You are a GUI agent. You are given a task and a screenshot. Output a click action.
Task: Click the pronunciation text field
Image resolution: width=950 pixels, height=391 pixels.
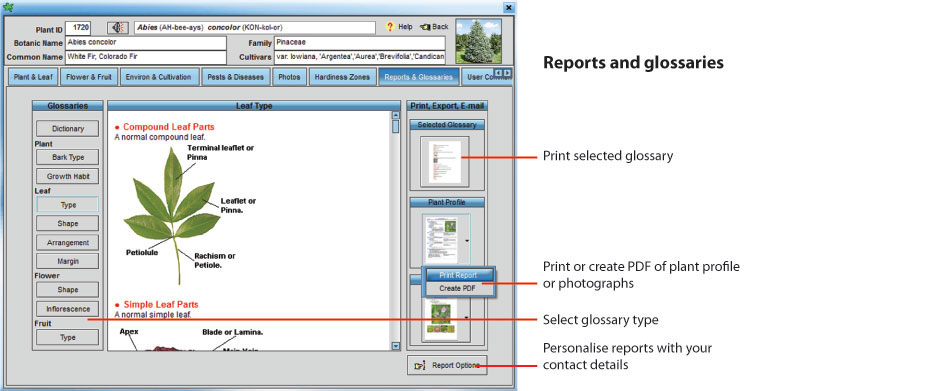tap(254, 28)
